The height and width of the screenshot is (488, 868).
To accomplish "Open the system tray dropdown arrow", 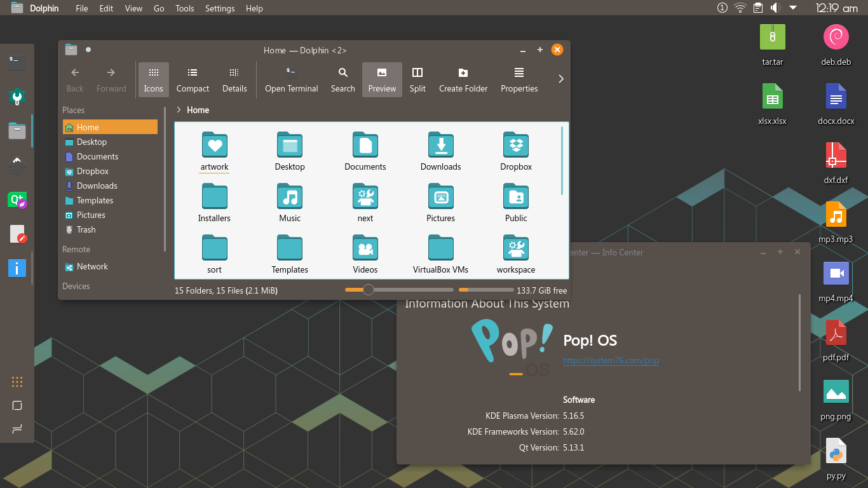I will tap(792, 8).
